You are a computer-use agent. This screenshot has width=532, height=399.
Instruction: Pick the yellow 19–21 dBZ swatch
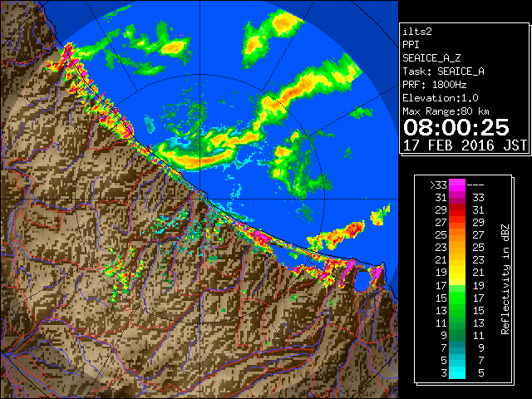click(457, 273)
